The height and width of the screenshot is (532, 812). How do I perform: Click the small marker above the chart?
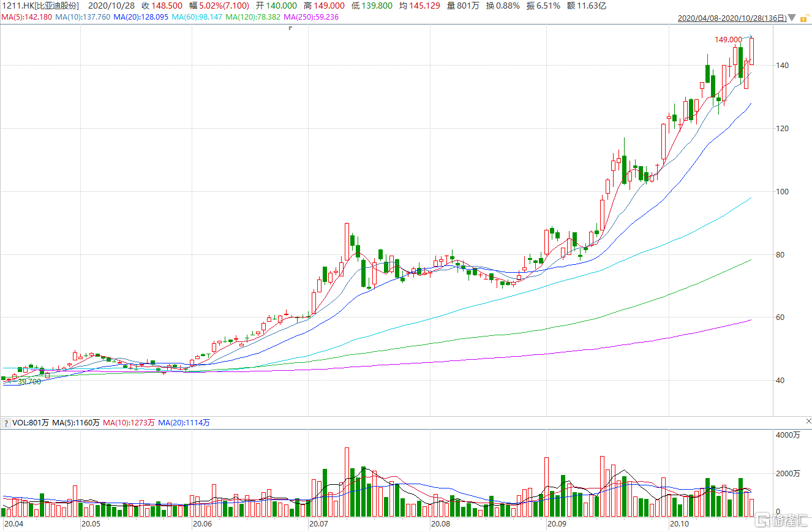pyautogui.click(x=290, y=28)
